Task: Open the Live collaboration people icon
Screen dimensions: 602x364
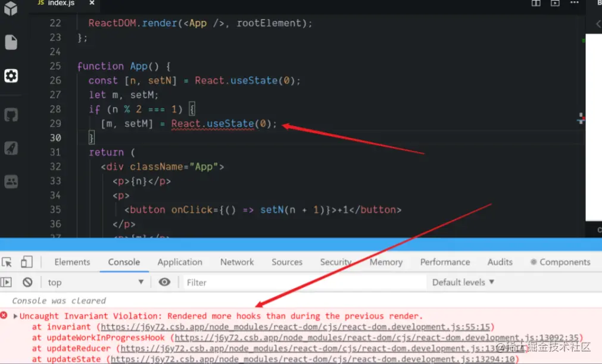Action: pos(11,181)
